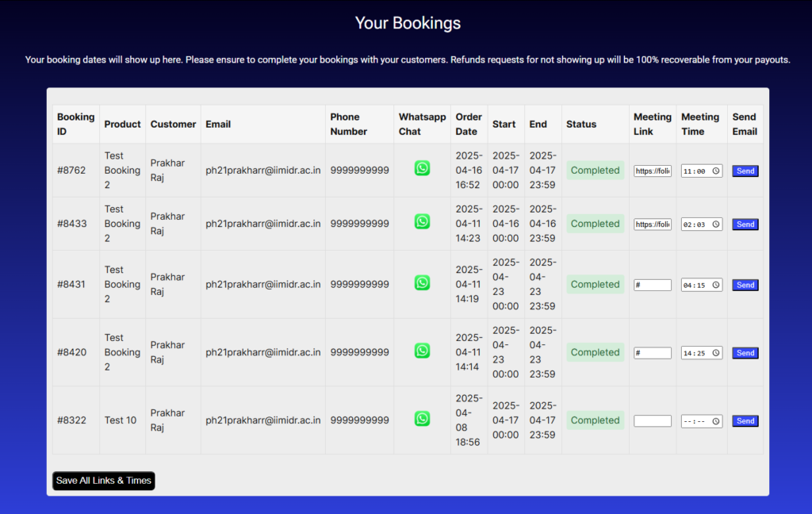
Task: Click Whatsapp Chat column header
Action: [x=422, y=125]
